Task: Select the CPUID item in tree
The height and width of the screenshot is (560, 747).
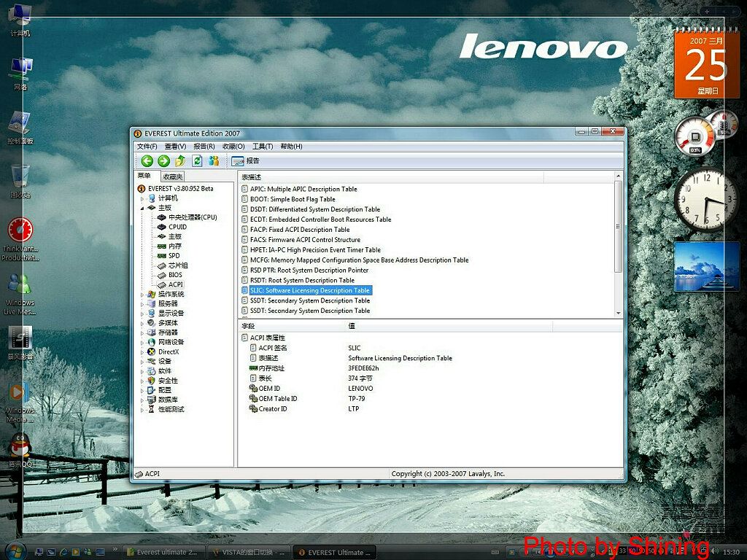Action: tap(177, 227)
